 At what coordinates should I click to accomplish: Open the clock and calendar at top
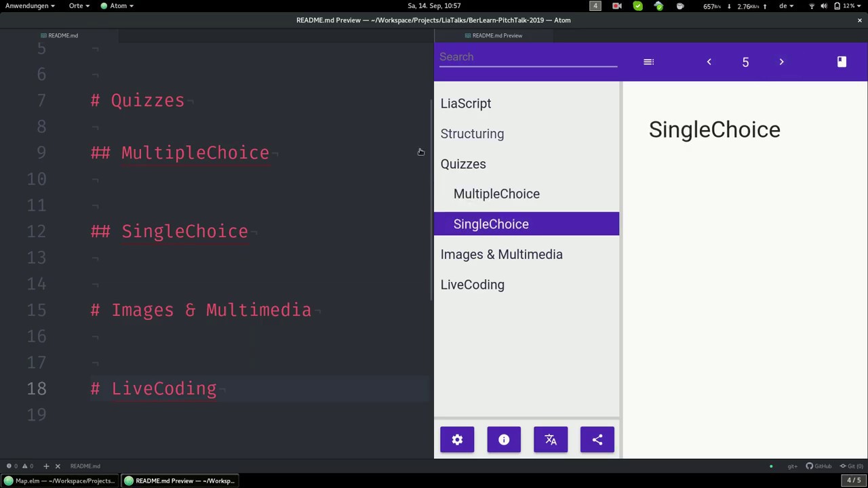(x=434, y=5)
